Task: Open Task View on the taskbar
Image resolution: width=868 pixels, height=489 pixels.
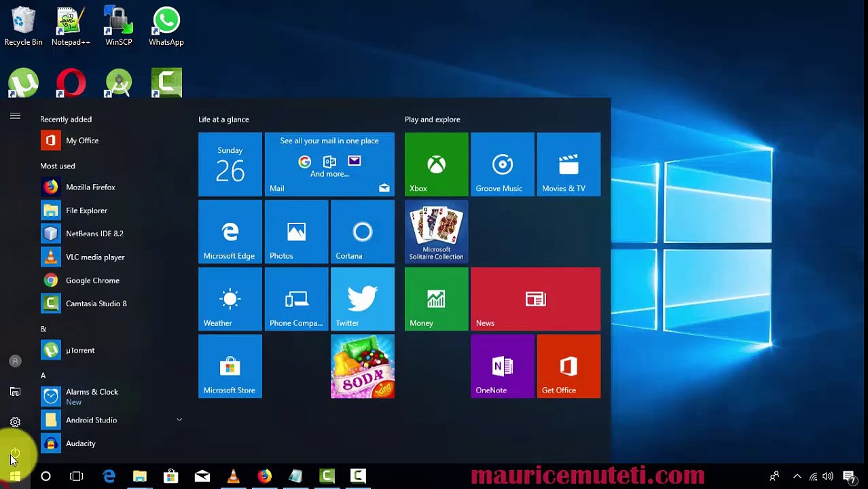Action: pyautogui.click(x=76, y=476)
